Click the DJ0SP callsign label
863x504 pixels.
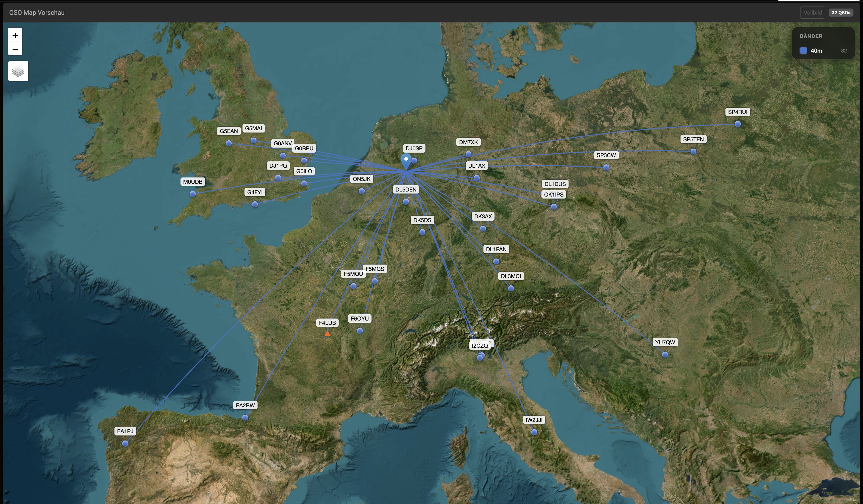click(414, 148)
